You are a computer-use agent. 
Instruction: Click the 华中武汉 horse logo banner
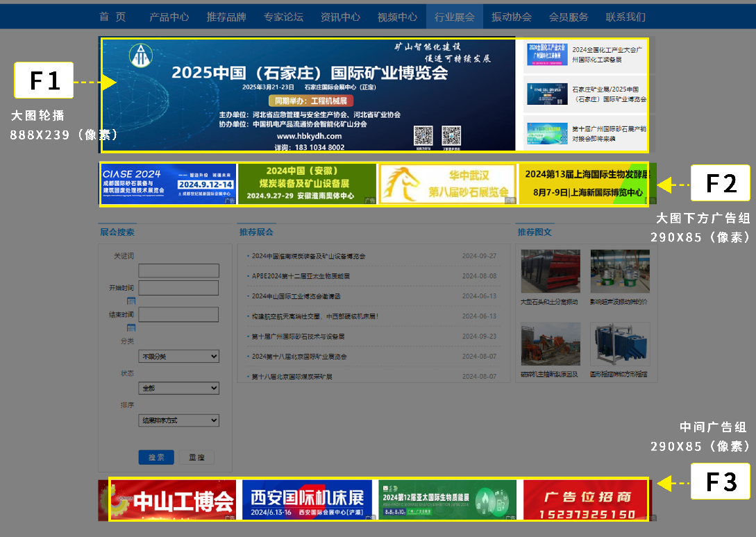click(x=447, y=184)
